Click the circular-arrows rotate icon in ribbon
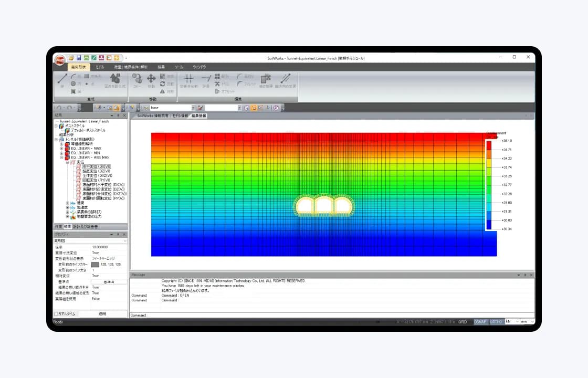The width and height of the screenshot is (588, 378). pos(162,84)
